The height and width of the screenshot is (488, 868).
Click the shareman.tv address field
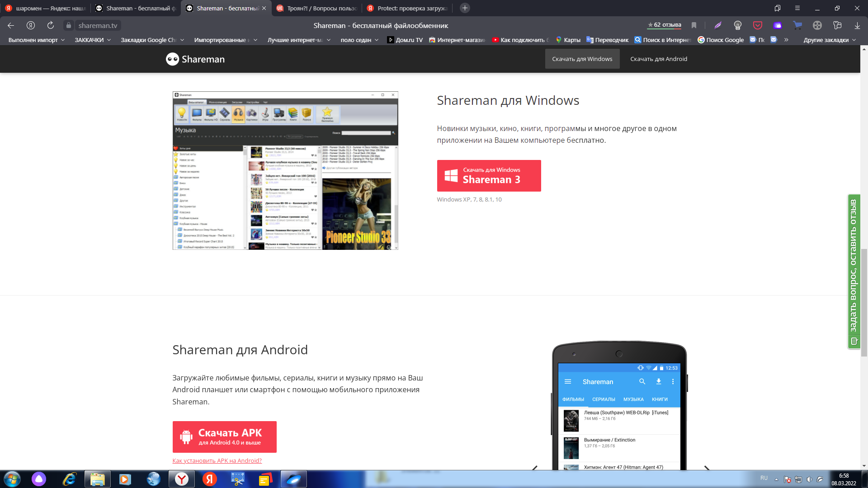tap(98, 26)
